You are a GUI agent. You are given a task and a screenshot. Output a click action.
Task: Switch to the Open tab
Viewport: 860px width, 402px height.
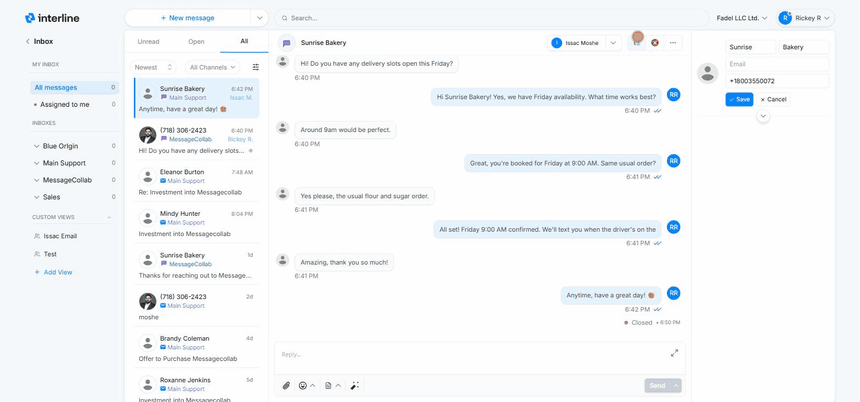pyautogui.click(x=196, y=41)
